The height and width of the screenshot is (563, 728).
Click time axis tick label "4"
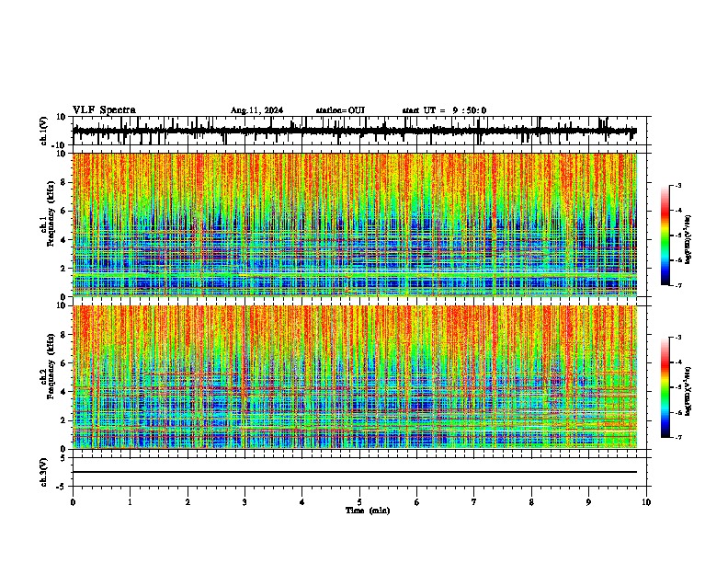301,502
